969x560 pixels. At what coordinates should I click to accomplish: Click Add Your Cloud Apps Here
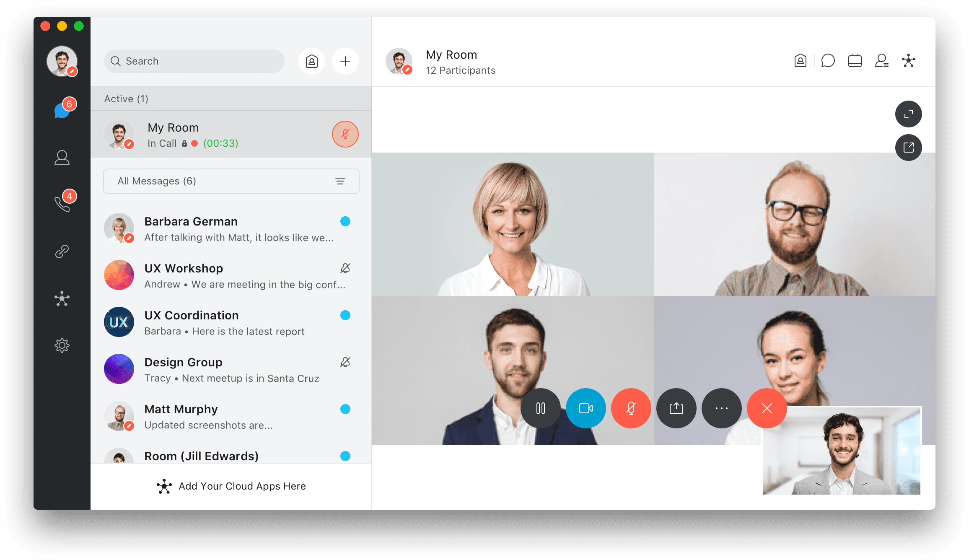click(x=231, y=486)
